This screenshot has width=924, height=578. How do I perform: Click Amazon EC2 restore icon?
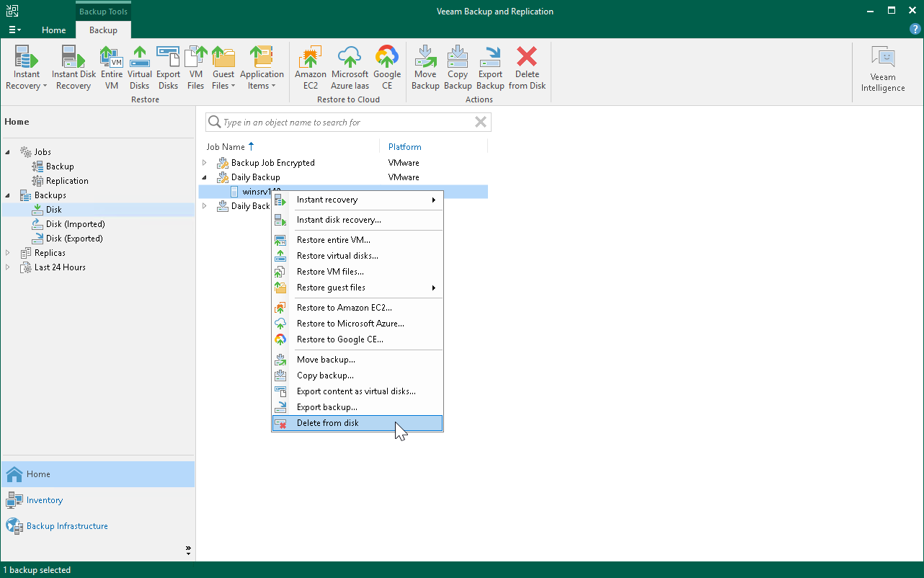[x=311, y=68]
